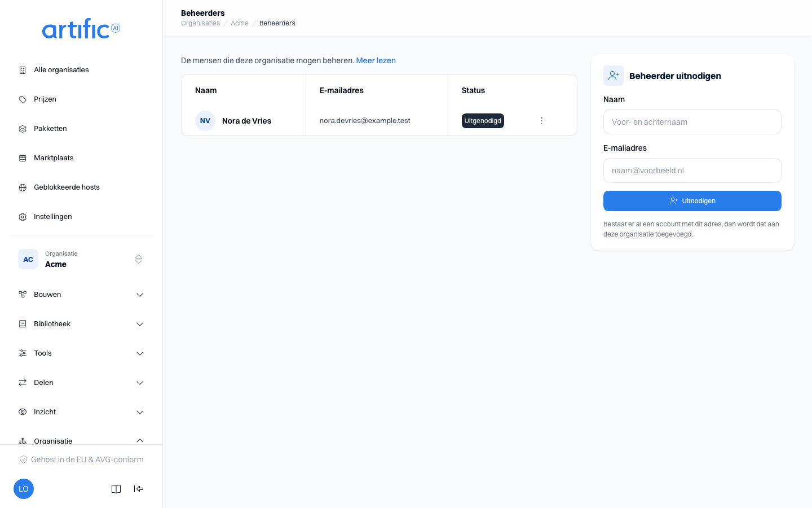
Task: Click the Marktplaats store icon
Action: pos(23,158)
